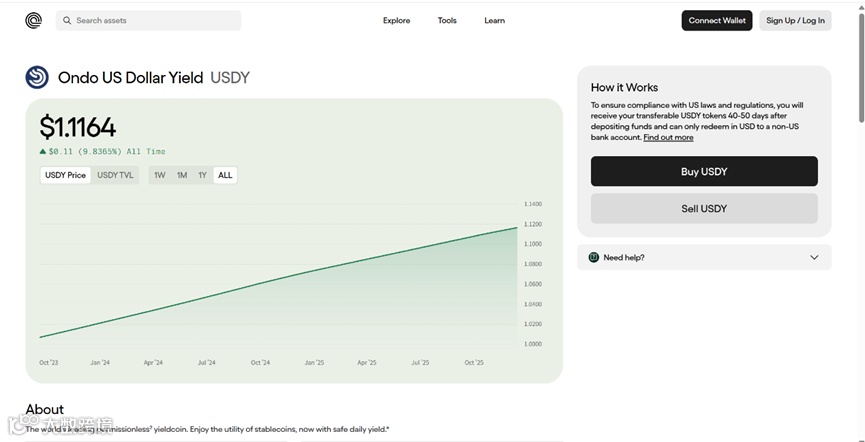Click the 1.1200 y-axis label
865x442 pixels.
533,224
